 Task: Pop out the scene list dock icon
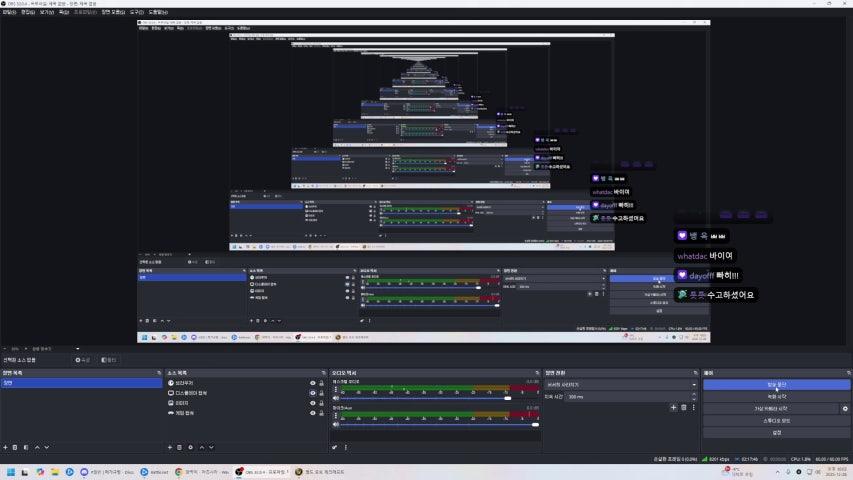[159, 373]
